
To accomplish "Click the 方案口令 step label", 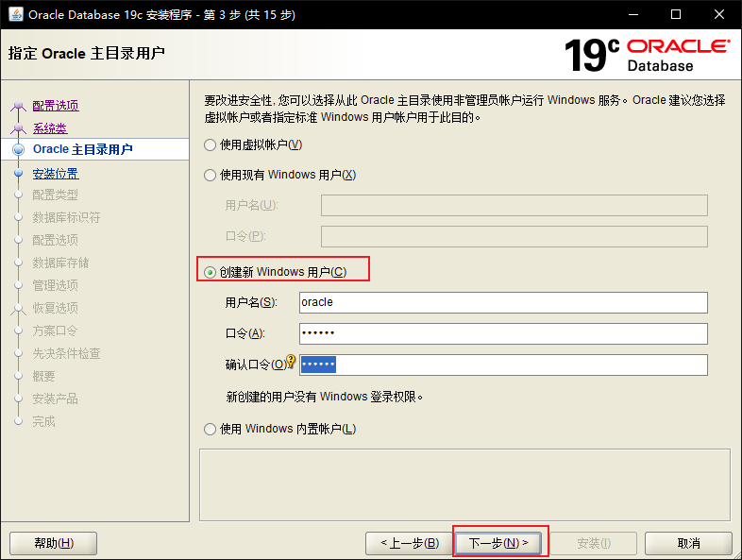I will coord(55,331).
